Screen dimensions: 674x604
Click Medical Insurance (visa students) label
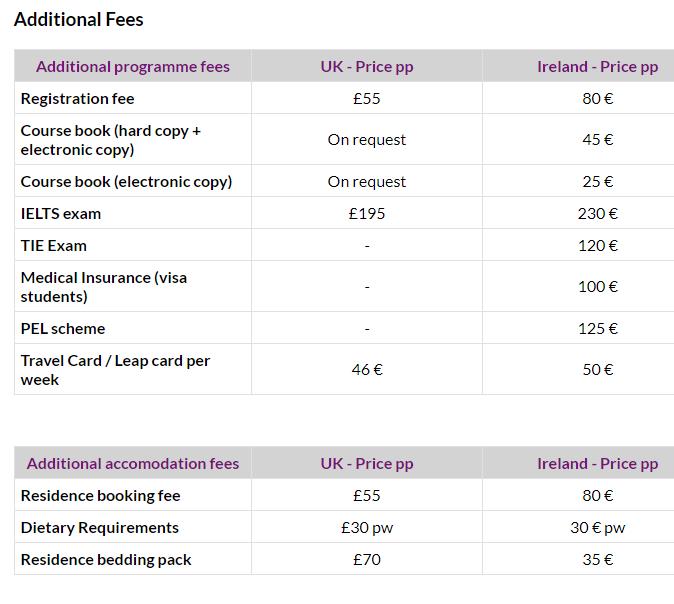(104, 287)
